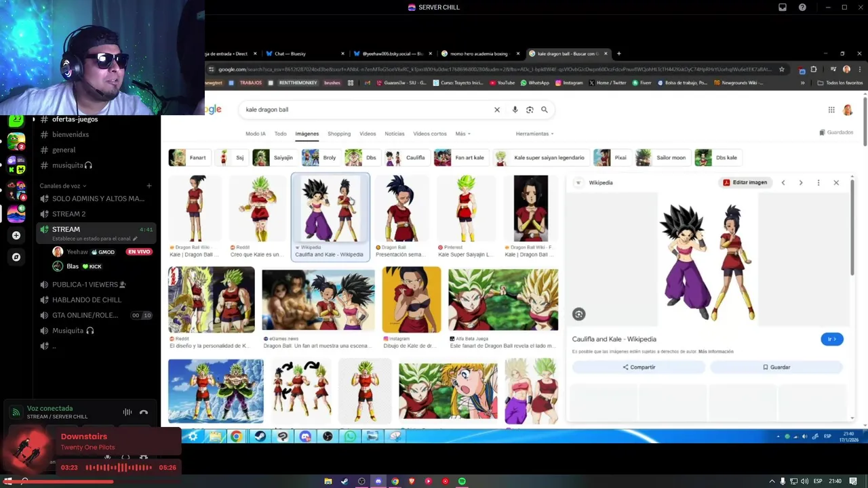This screenshot has height=488, width=868.
Task: Click the Editar imagen button
Action: pyautogui.click(x=745, y=182)
